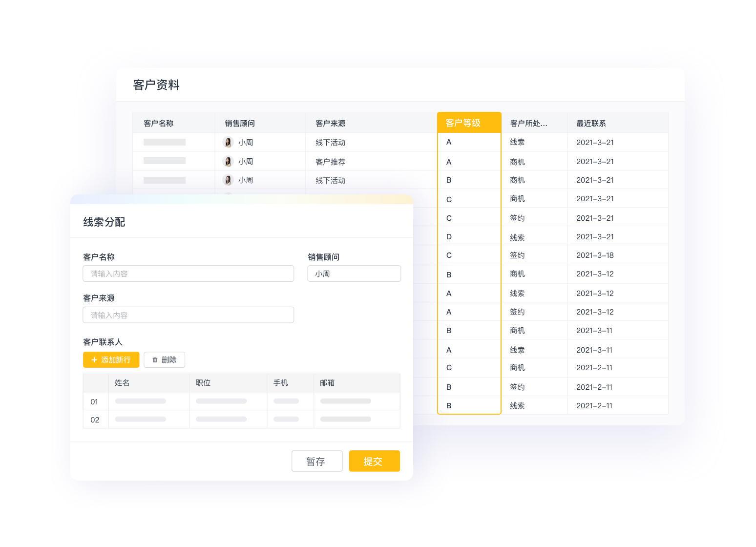Select row 02 in contacts table
Viewport: 756px width, 547px height.
coord(242,420)
